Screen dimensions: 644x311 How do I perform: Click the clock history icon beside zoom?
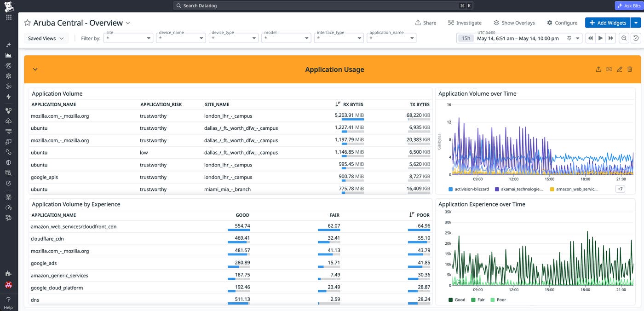(x=636, y=38)
